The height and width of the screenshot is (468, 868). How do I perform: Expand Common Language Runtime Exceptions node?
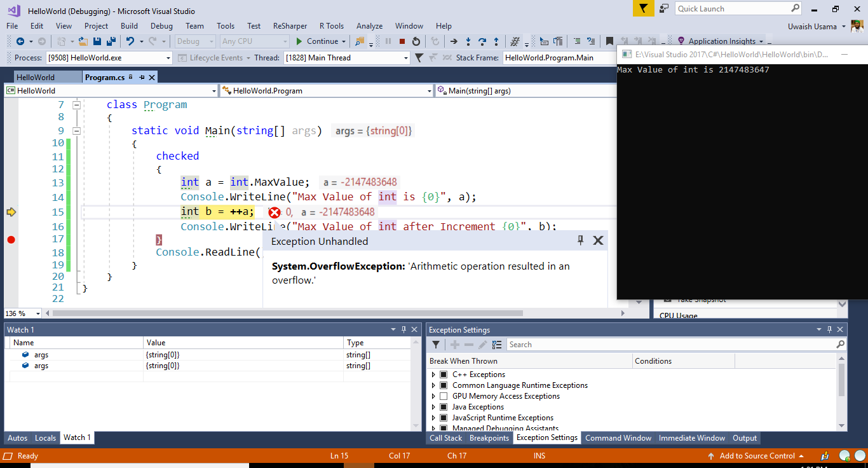[435, 385]
